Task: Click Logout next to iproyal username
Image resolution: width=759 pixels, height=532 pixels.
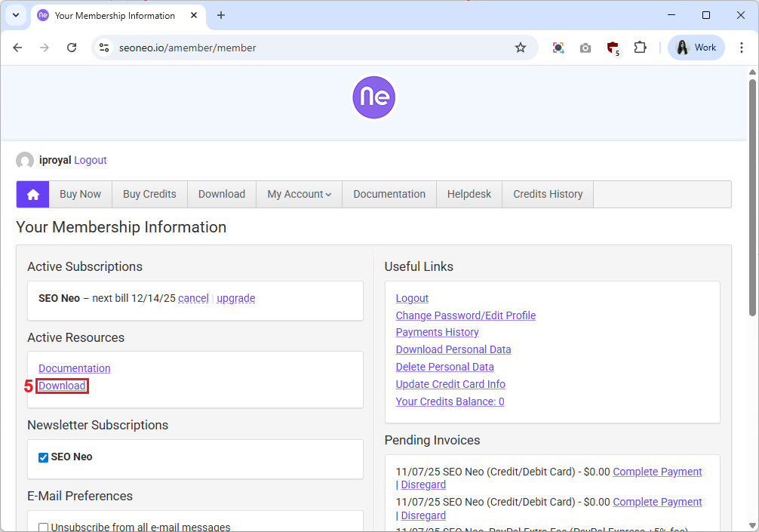Action: click(x=90, y=160)
